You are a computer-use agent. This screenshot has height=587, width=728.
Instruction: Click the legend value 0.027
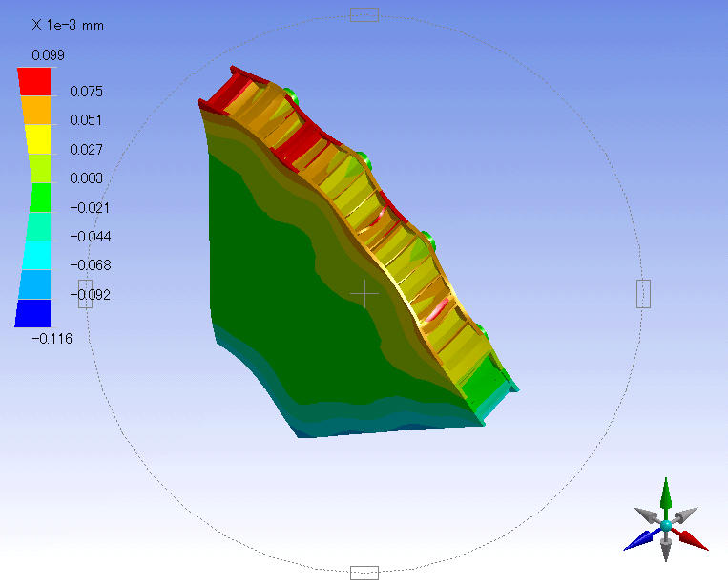click(x=87, y=150)
